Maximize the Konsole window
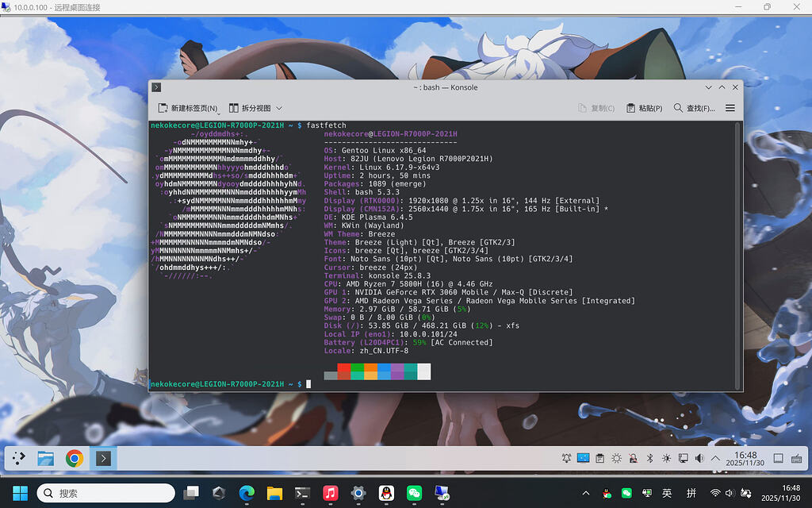 click(722, 87)
